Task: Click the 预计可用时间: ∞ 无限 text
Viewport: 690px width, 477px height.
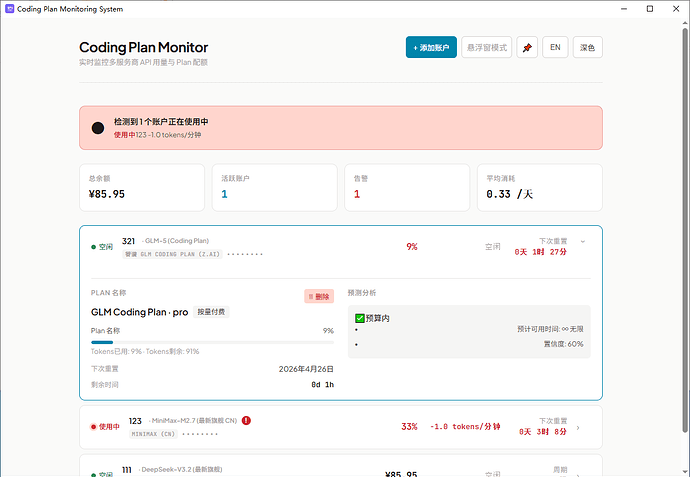Action: (550, 329)
